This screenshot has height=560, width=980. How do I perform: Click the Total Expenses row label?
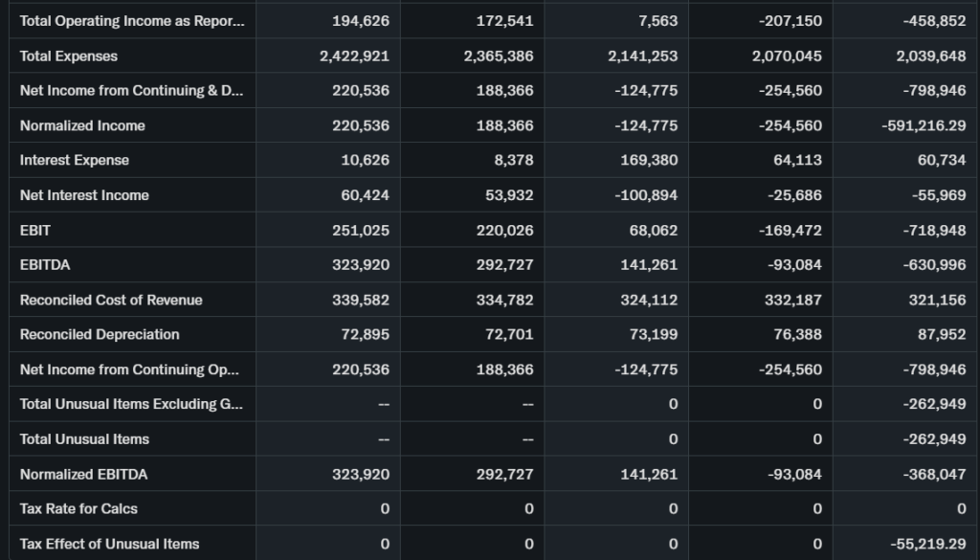coord(69,56)
